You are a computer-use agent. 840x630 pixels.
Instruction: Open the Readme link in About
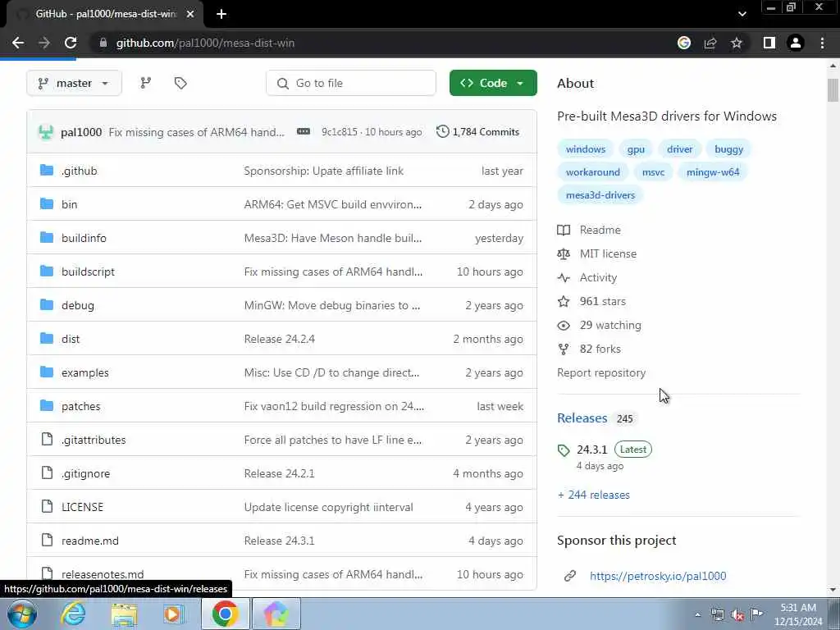[x=589, y=230]
